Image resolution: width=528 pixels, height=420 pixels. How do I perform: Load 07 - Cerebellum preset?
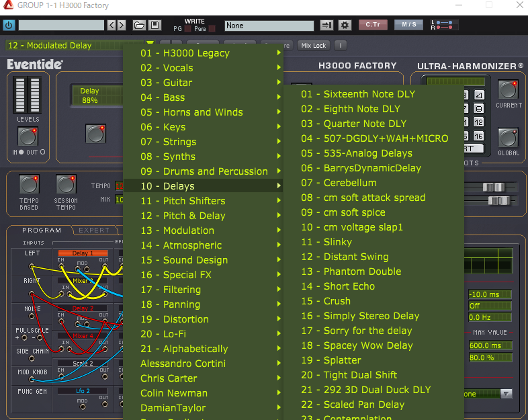(x=373, y=183)
